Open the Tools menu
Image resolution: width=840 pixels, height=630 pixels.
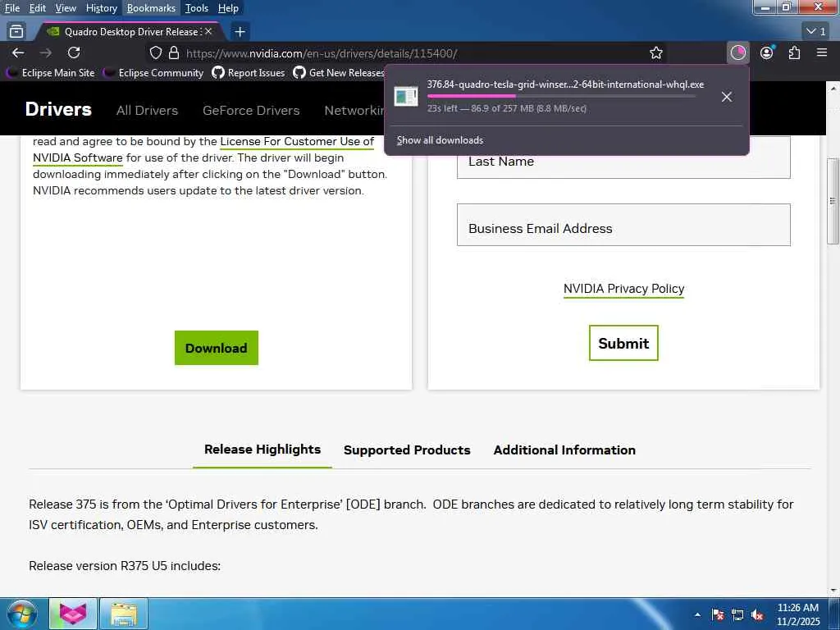(x=197, y=8)
